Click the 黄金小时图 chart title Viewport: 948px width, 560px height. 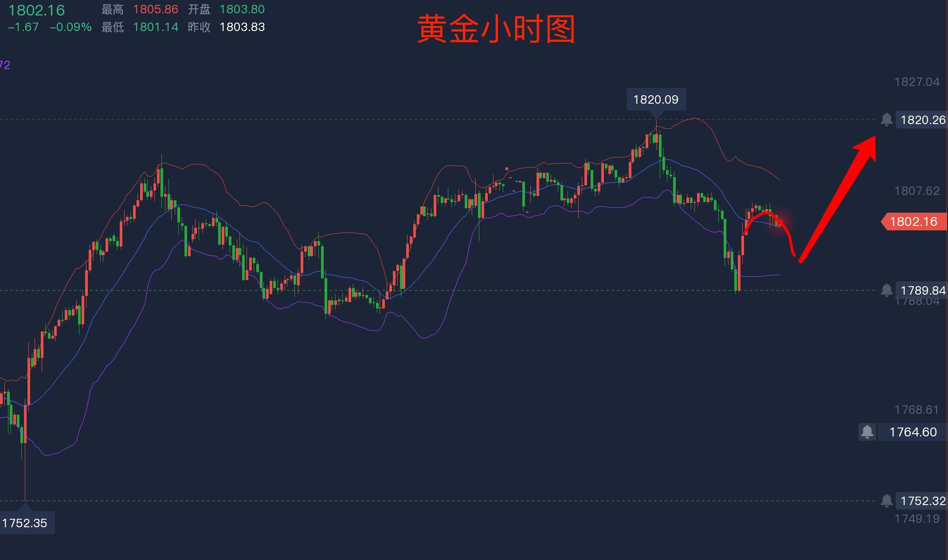(x=496, y=29)
